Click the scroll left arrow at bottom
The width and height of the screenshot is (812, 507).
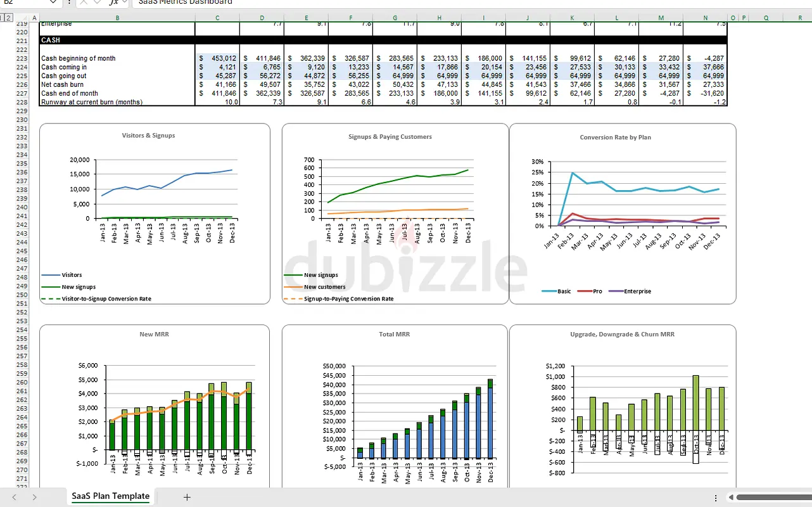730,497
